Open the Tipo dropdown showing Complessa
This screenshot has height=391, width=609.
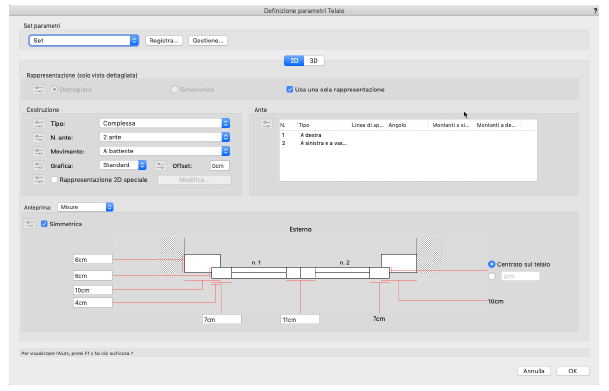pyautogui.click(x=165, y=123)
